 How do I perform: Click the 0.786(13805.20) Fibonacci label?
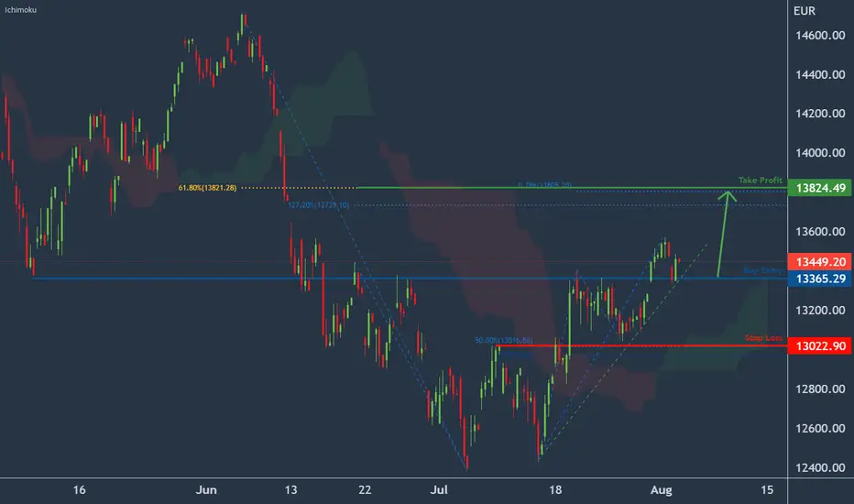(544, 185)
